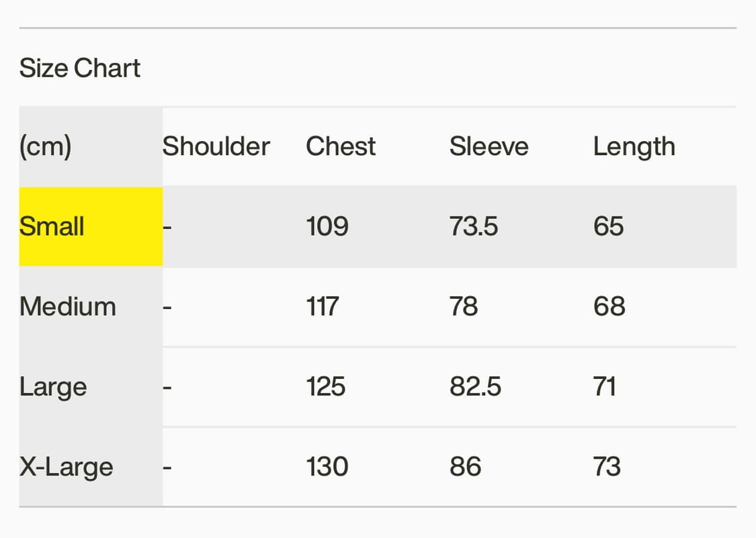Select the Medium sleeve value 78
Viewport: 756px width, 538px height.
click(x=464, y=307)
